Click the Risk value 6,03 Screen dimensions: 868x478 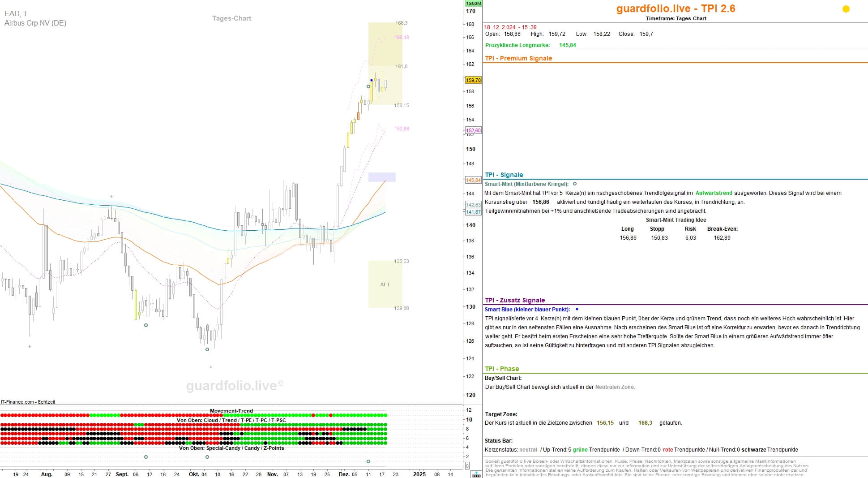[691, 238]
